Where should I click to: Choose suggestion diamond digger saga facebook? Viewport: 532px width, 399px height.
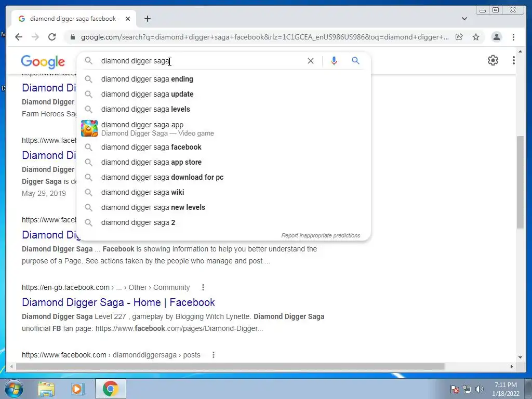223,147
